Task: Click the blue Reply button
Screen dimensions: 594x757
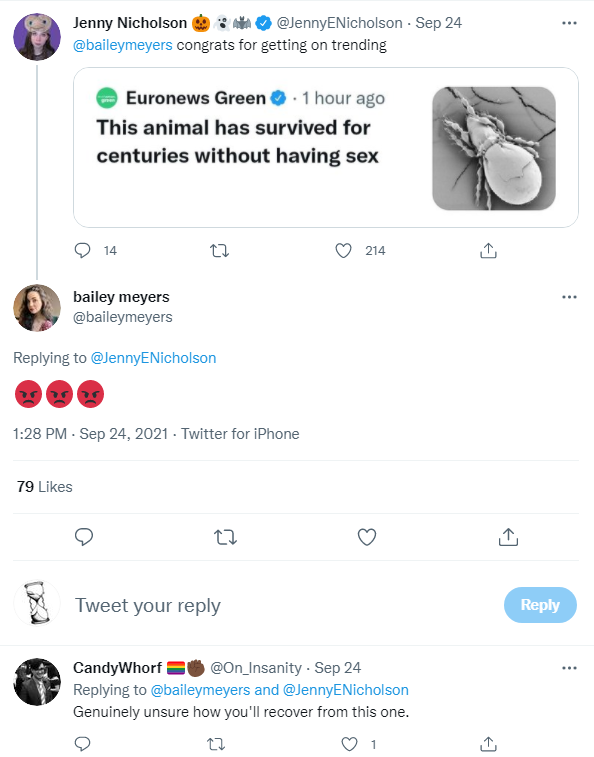Action: tap(540, 605)
